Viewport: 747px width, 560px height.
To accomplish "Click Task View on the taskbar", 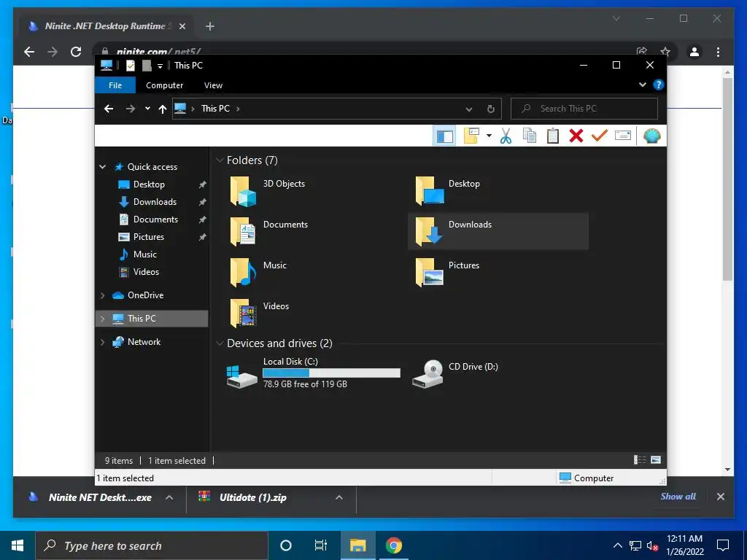I will pos(321,545).
